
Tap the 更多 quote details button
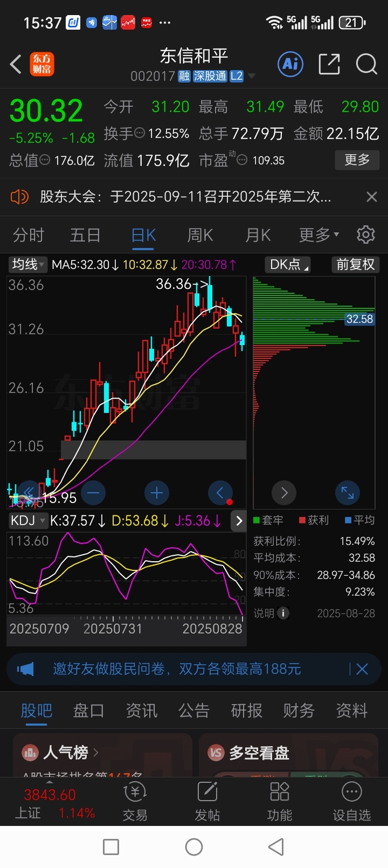357,160
